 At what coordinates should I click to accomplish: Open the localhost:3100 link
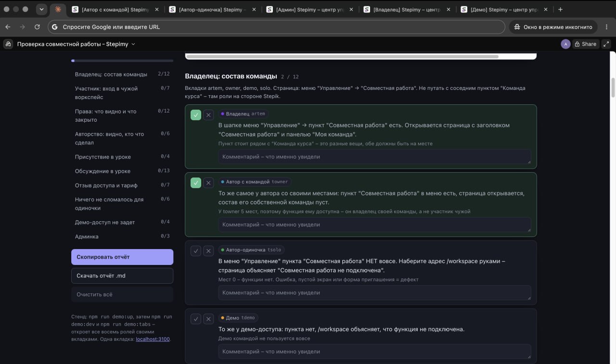(x=153, y=339)
